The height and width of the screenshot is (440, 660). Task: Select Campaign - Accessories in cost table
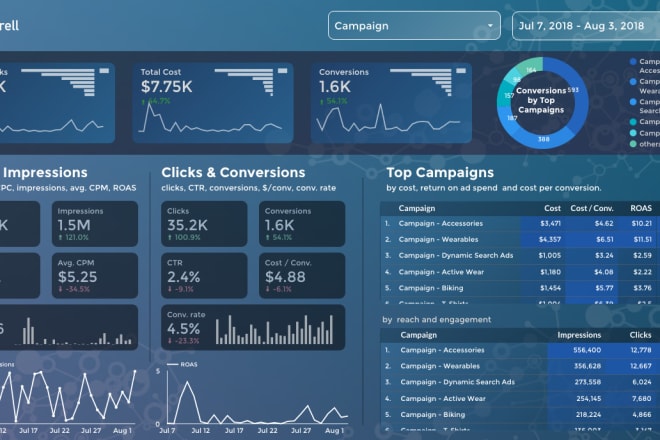(x=441, y=223)
